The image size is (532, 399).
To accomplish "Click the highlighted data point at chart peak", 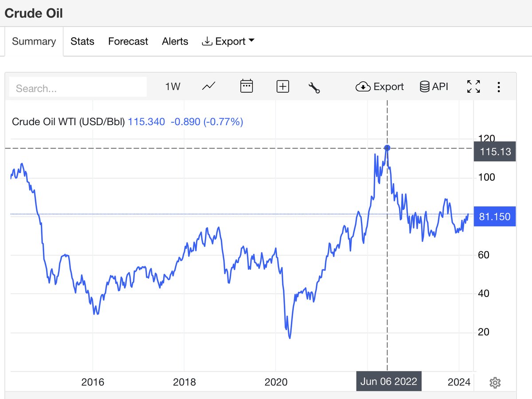I will [387, 148].
